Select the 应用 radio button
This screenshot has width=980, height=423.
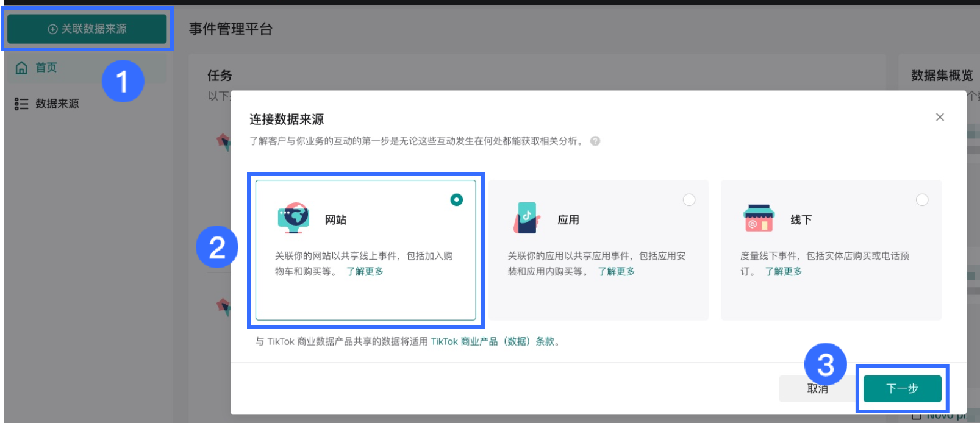(x=689, y=200)
